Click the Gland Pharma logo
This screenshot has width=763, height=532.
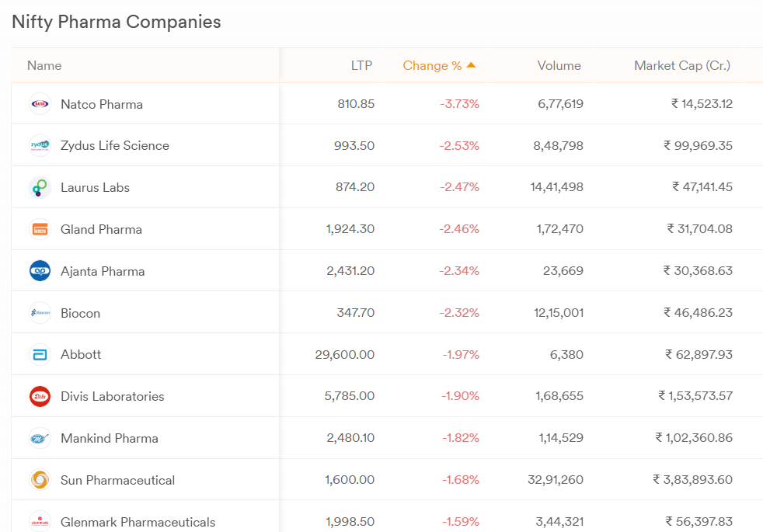40,228
